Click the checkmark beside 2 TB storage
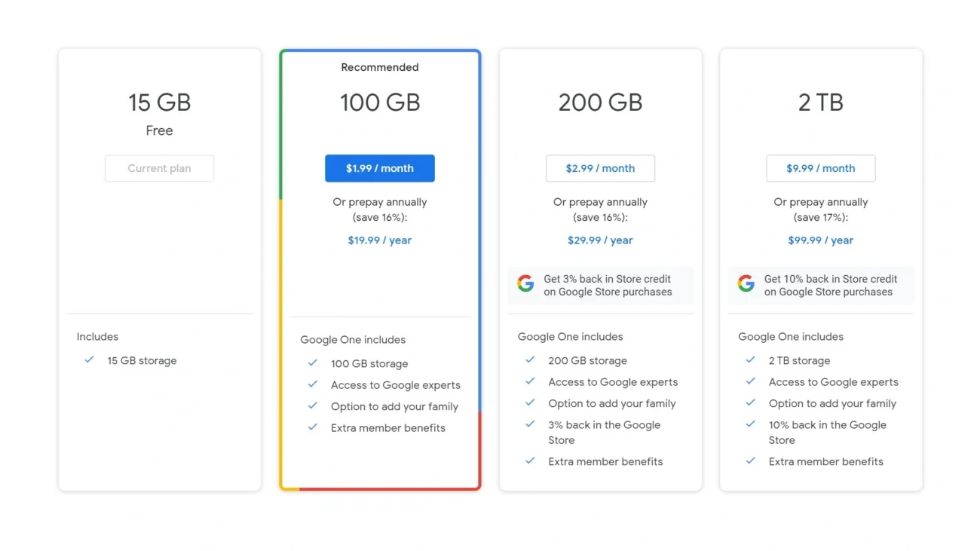This screenshot has height=551, width=980. click(x=750, y=360)
